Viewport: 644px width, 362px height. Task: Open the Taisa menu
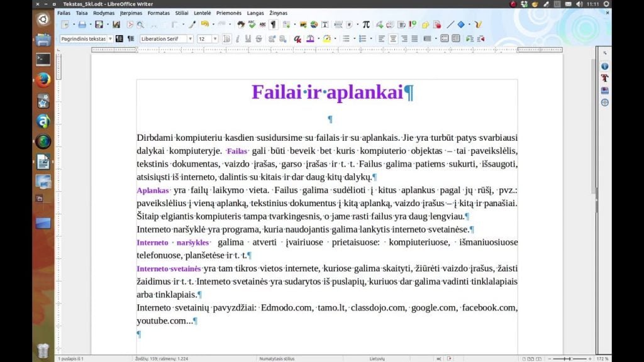82,13
